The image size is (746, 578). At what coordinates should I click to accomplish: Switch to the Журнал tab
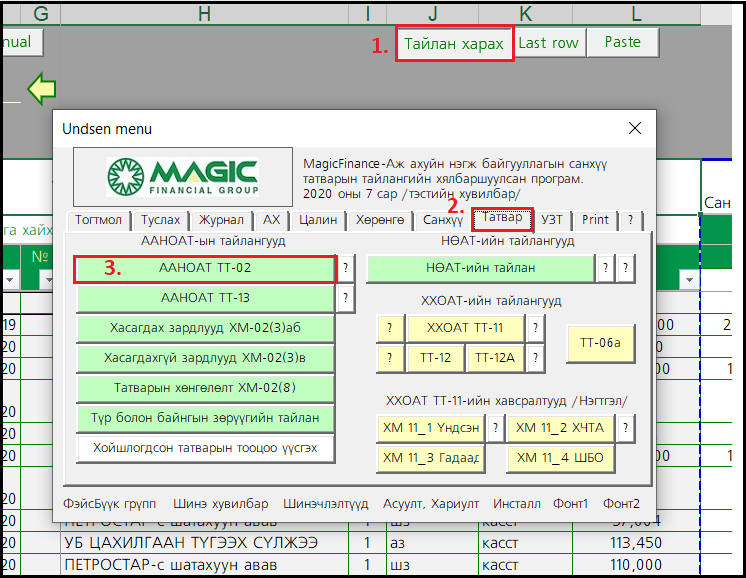[220, 220]
